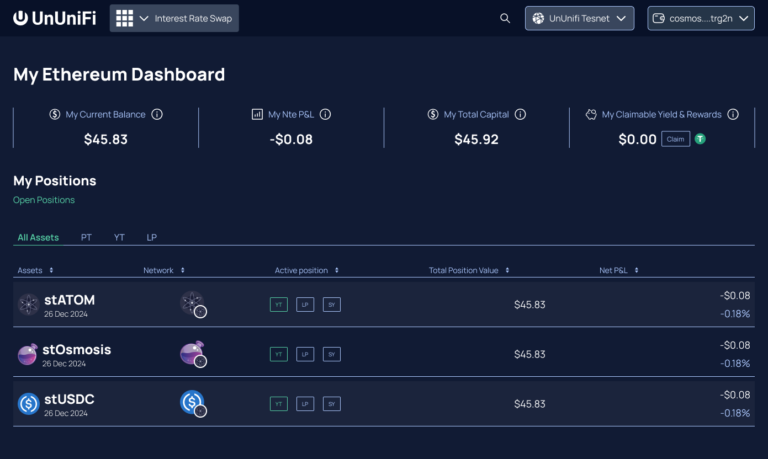Click the stUSDC network icon
This screenshot has height=459, width=768.
[193, 403]
